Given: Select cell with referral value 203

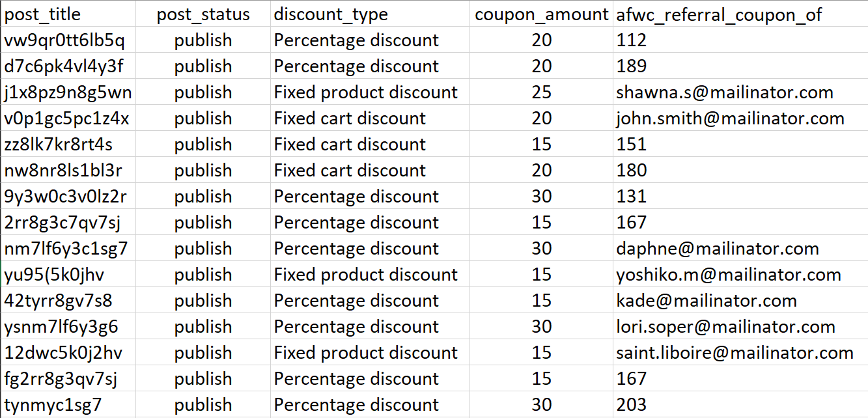Looking at the screenshot, I should tap(740, 405).
